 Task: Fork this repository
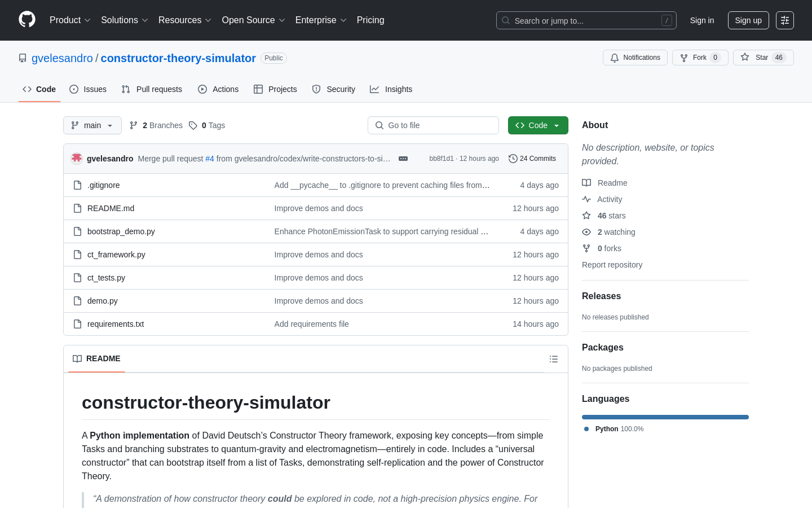[700, 58]
